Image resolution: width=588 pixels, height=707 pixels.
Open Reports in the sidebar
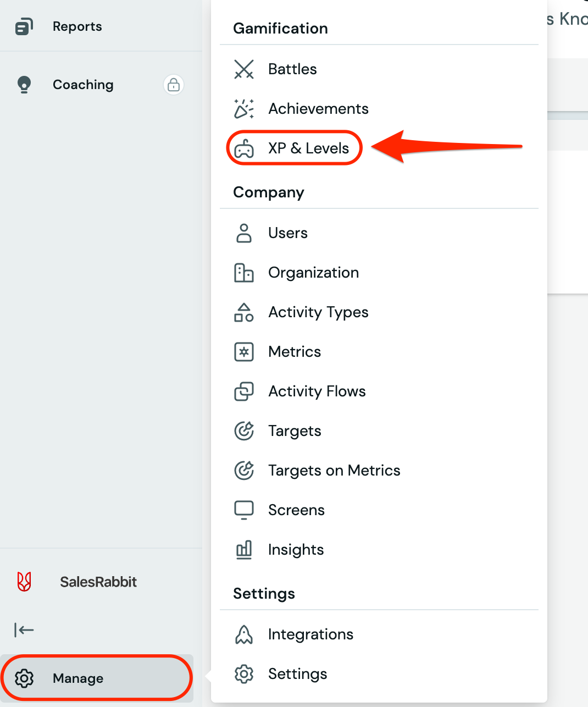click(x=77, y=26)
